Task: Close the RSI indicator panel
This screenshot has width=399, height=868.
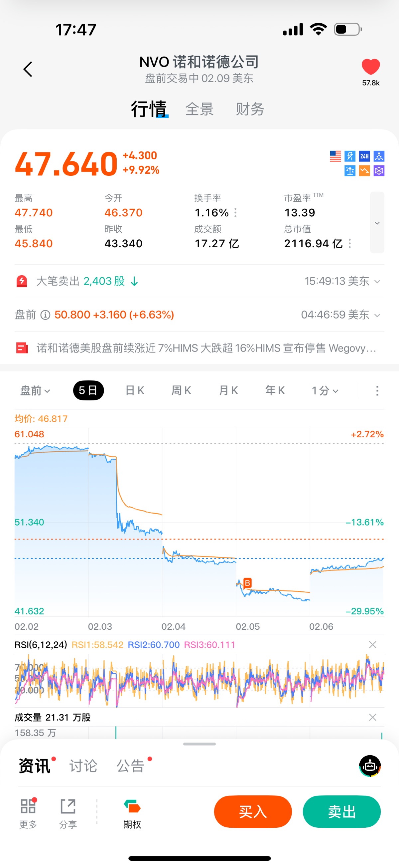Action: tap(372, 645)
